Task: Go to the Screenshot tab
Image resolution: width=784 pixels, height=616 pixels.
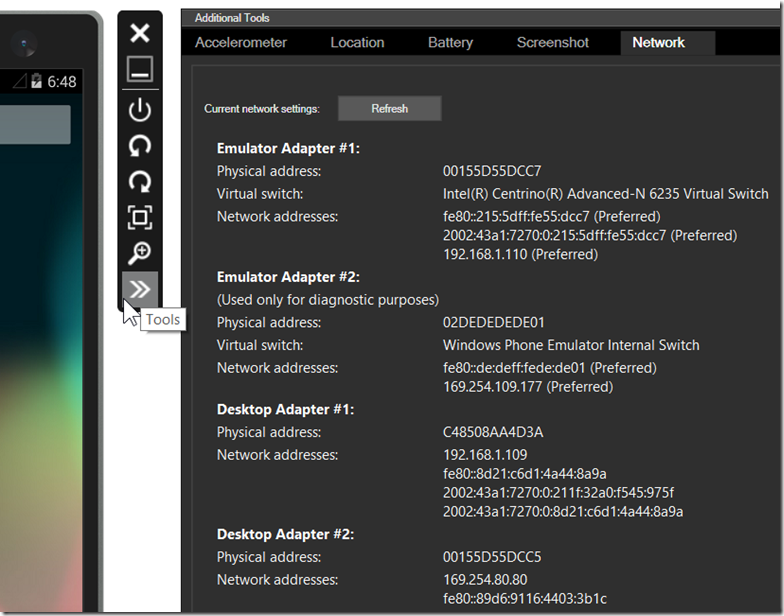Action: [553, 43]
